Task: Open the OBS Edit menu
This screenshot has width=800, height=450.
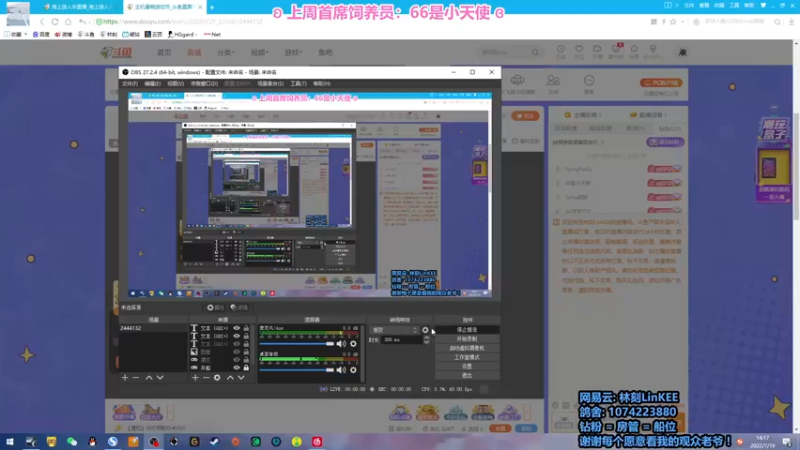Action: coord(152,84)
